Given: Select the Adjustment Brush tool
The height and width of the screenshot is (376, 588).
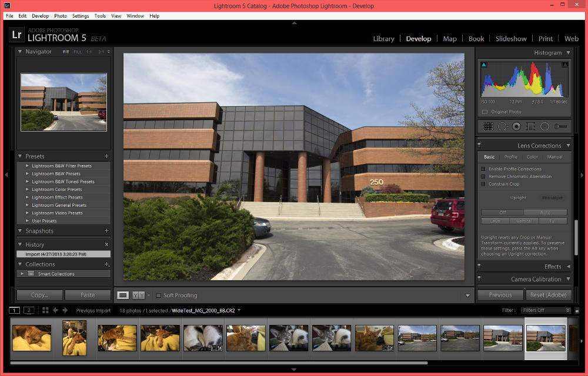Looking at the screenshot, I should tap(560, 126).
